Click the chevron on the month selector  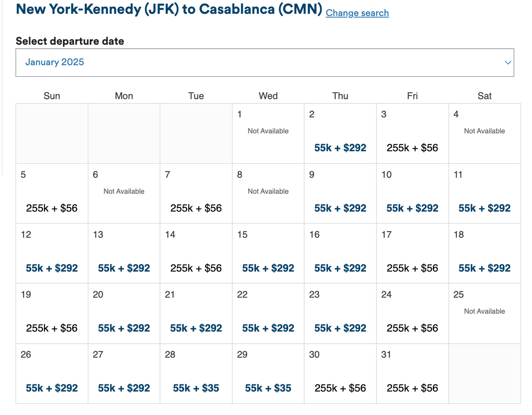(x=508, y=63)
